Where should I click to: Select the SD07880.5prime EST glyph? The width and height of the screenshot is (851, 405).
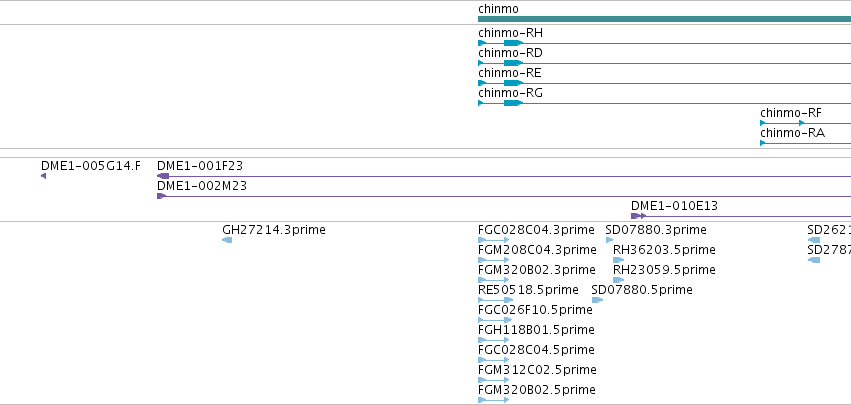[x=597, y=300]
